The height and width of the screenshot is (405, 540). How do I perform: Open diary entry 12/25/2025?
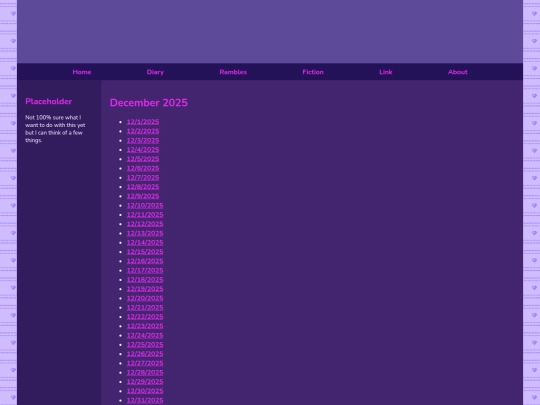[145, 345]
